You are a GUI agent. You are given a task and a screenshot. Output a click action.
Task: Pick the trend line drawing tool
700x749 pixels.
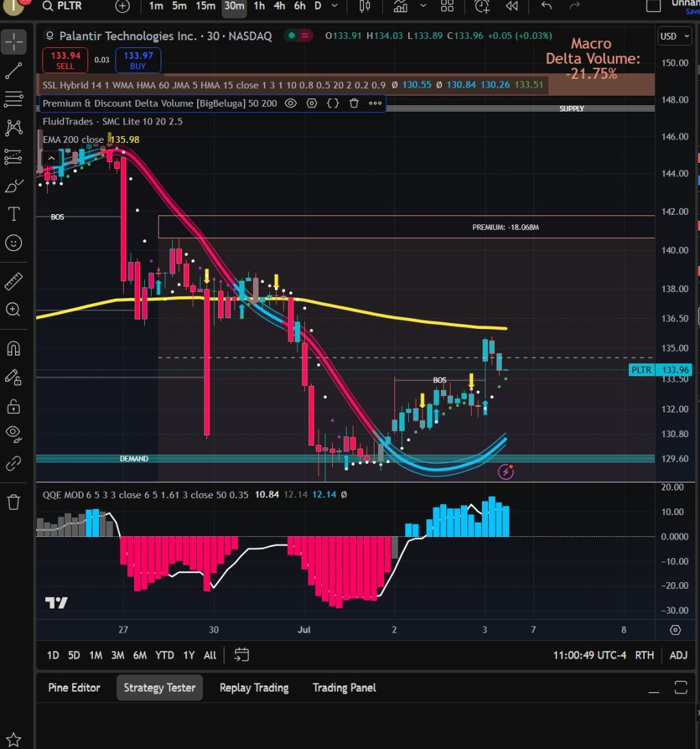(14, 70)
